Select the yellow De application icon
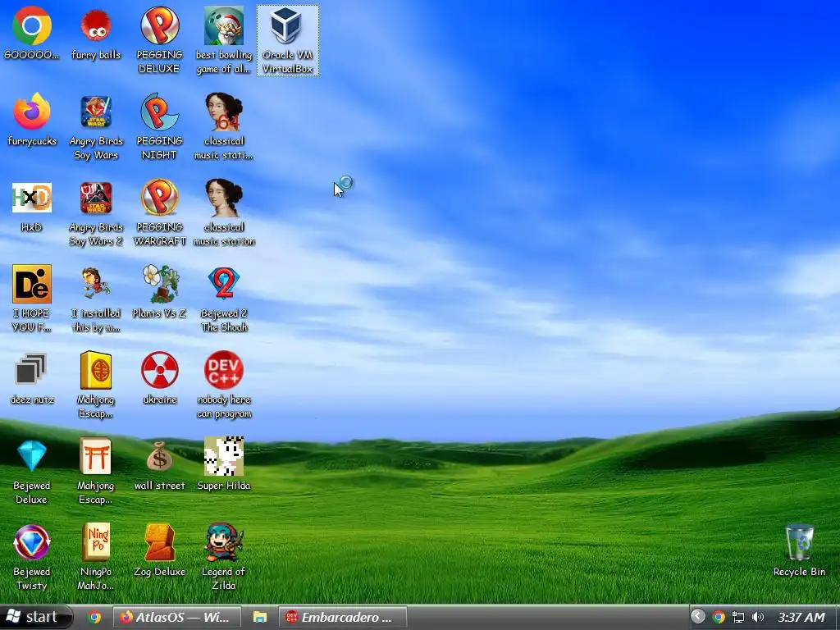The height and width of the screenshot is (630, 840). tap(32, 284)
